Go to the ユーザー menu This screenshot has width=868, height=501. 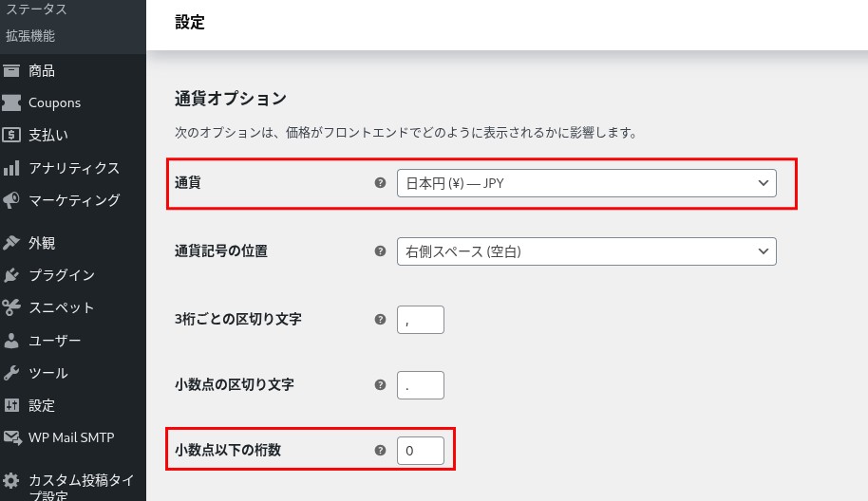pos(54,341)
